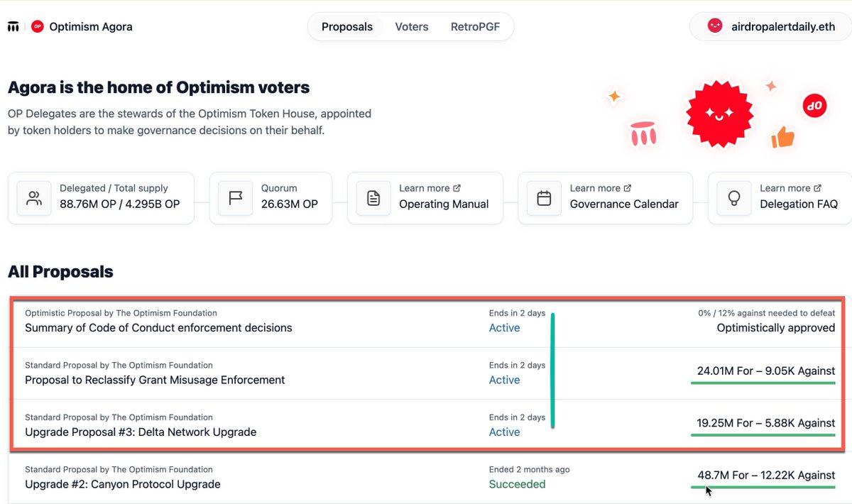
Task: Click 24.01M For – 9.05K Against tally
Action: click(766, 371)
